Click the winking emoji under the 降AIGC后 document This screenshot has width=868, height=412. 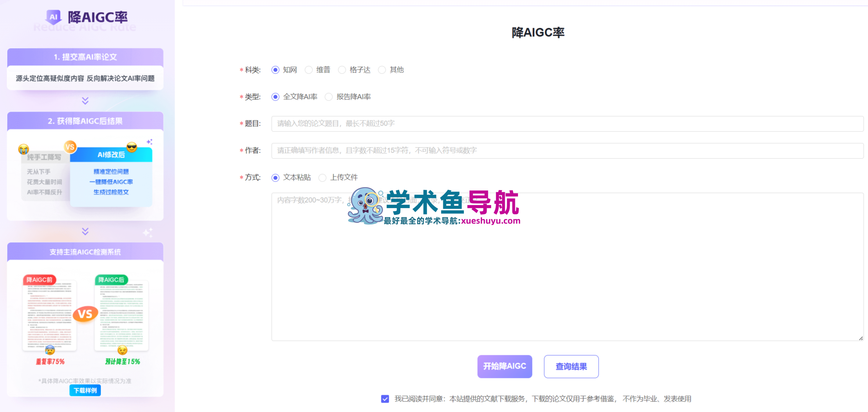123,350
